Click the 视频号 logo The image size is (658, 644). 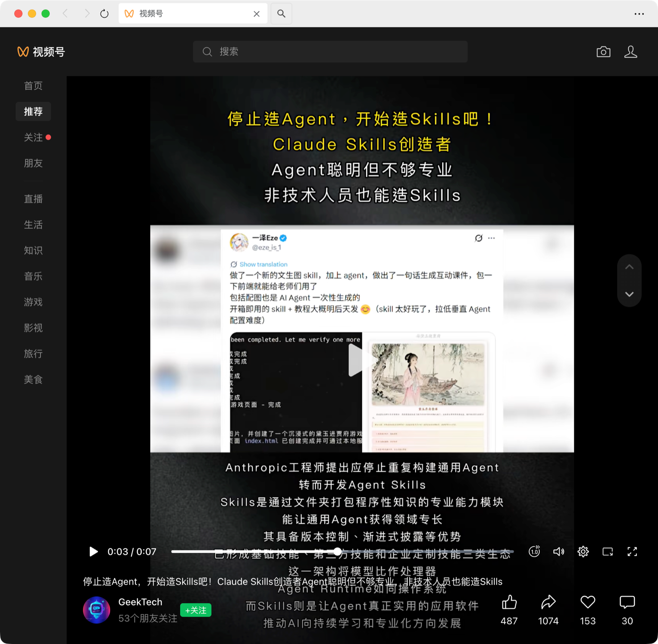point(41,52)
